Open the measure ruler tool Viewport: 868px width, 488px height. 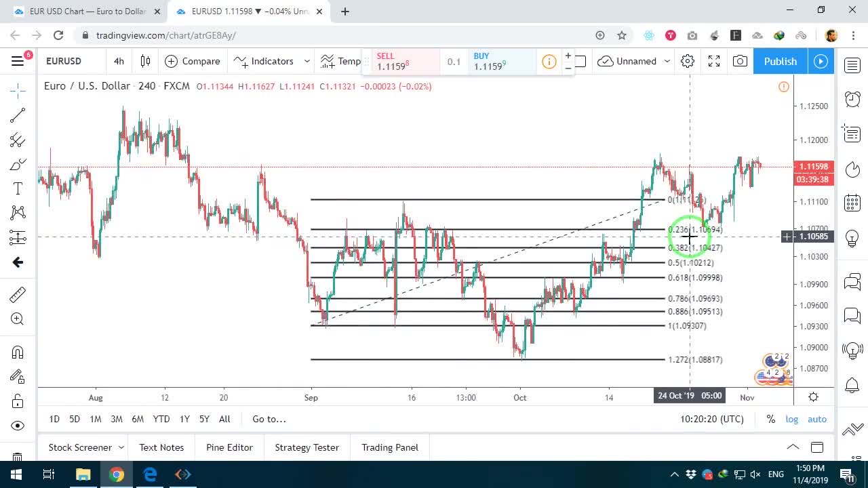click(18, 294)
